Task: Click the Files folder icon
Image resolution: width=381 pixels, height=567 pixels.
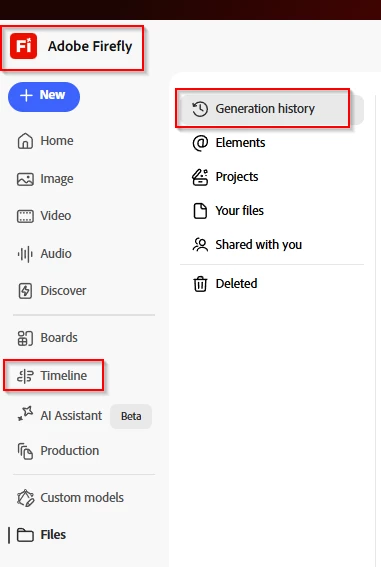Action: click(x=25, y=535)
